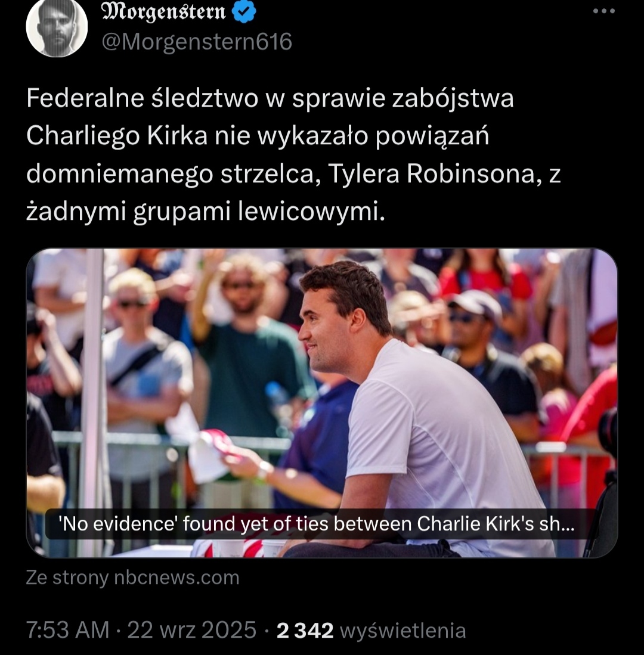
Task: Click the wyświetlenia views label
Action: pyautogui.click(x=403, y=631)
